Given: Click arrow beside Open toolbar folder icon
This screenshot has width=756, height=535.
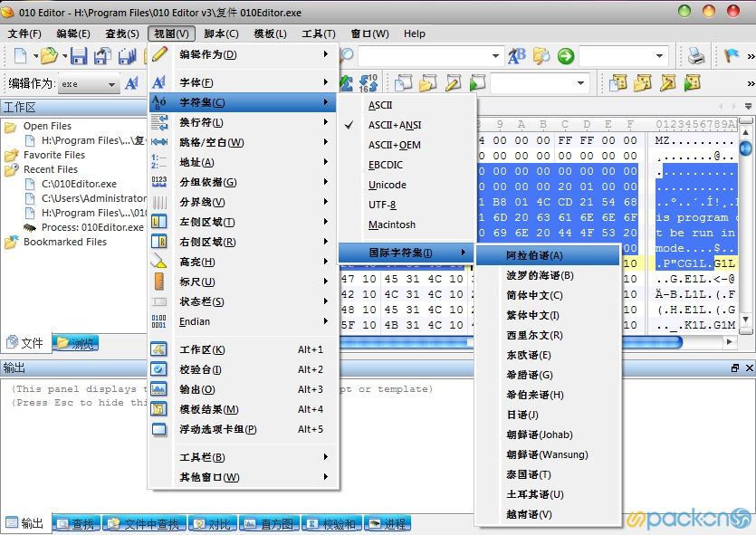Looking at the screenshot, I should [x=64, y=56].
